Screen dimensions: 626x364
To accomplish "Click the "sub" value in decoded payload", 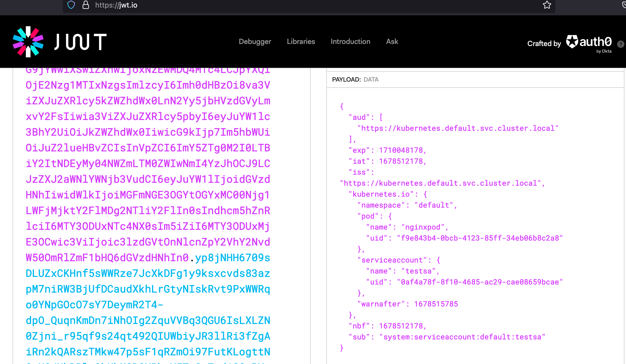I will (x=462, y=337).
